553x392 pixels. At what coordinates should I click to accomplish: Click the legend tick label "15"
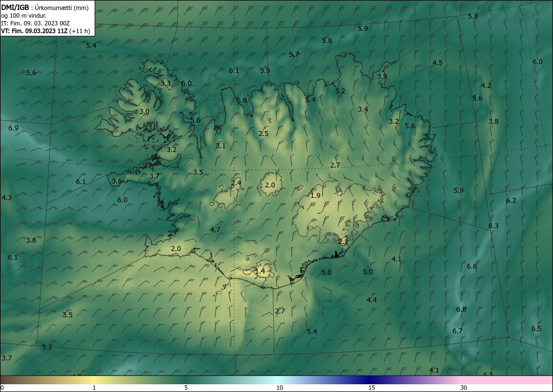pyautogui.click(x=372, y=388)
